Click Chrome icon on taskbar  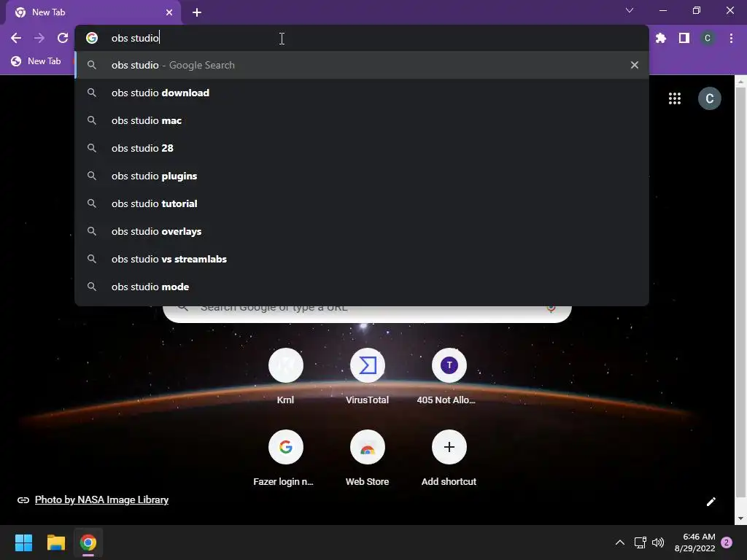pos(88,542)
